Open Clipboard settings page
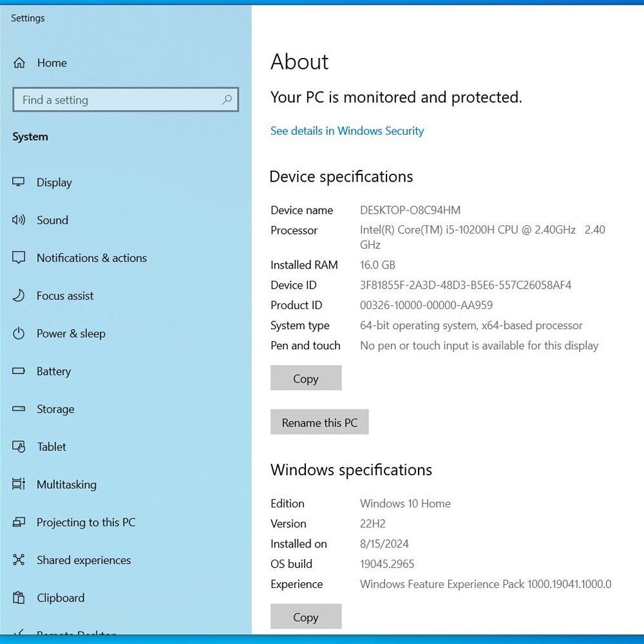 pos(61,598)
